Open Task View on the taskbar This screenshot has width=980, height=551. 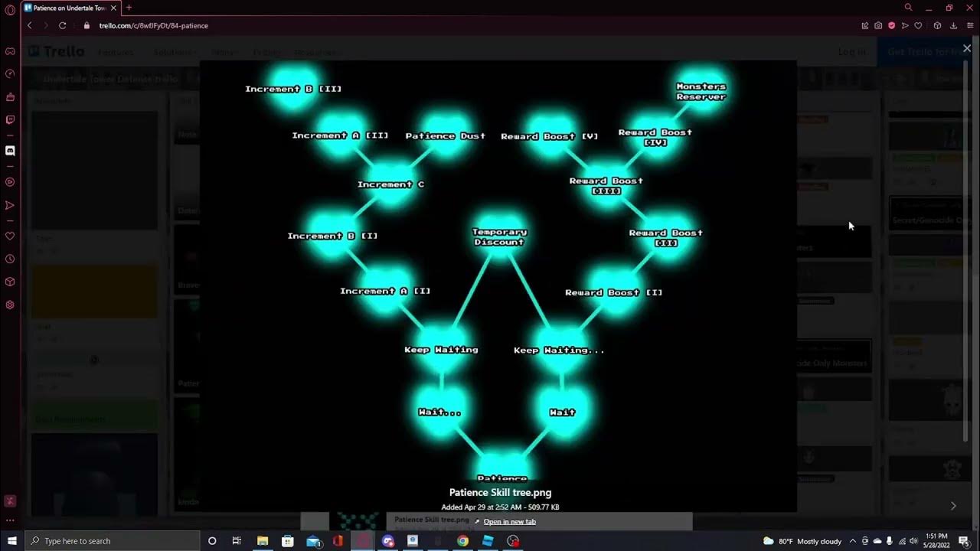[x=237, y=541]
